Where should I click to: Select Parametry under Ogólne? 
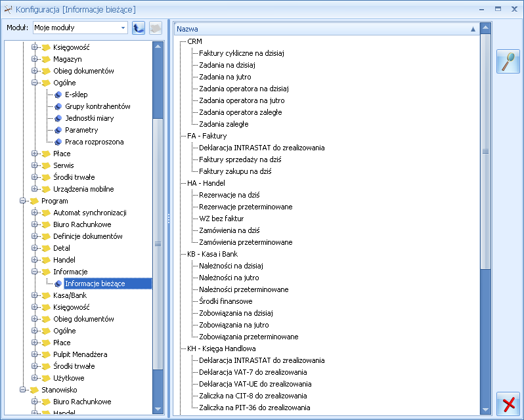point(81,130)
